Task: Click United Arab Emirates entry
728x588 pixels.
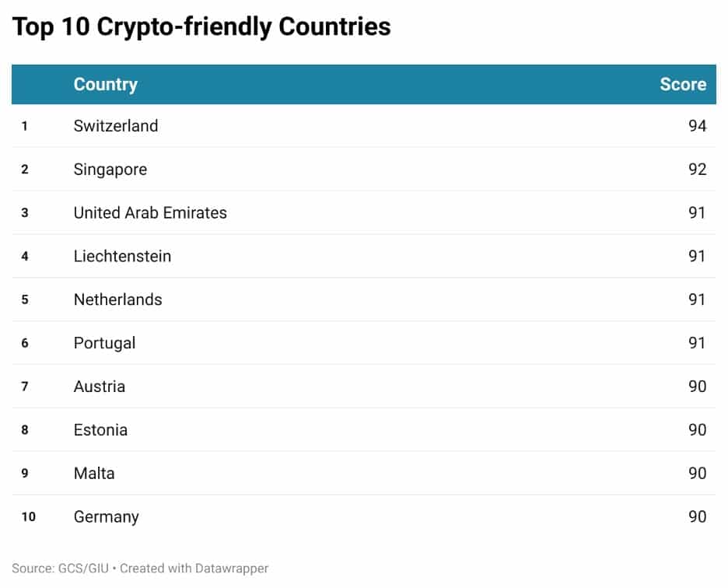Action: tap(150, 212)
